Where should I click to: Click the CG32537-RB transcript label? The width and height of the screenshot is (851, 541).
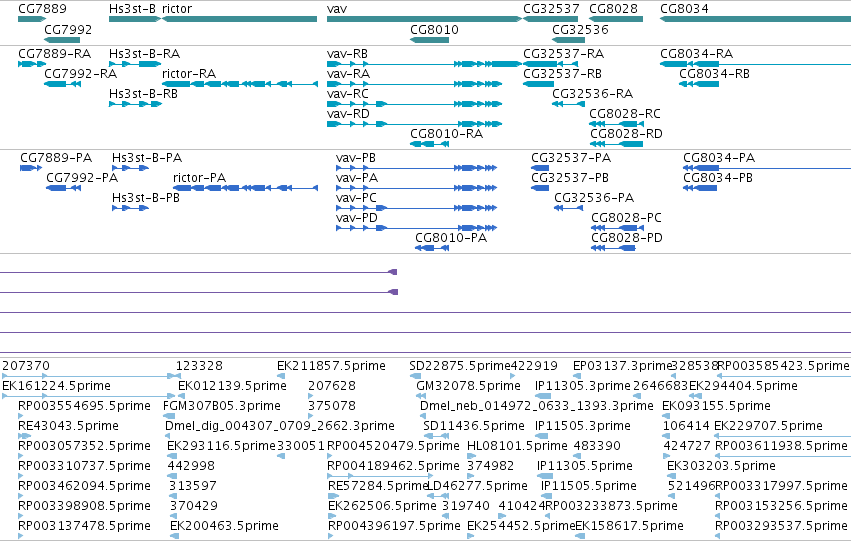tap(562, 73)
